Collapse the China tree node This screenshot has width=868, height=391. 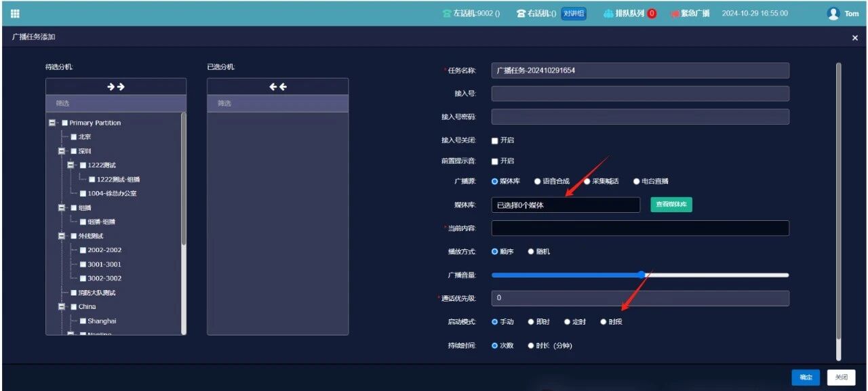62,307
